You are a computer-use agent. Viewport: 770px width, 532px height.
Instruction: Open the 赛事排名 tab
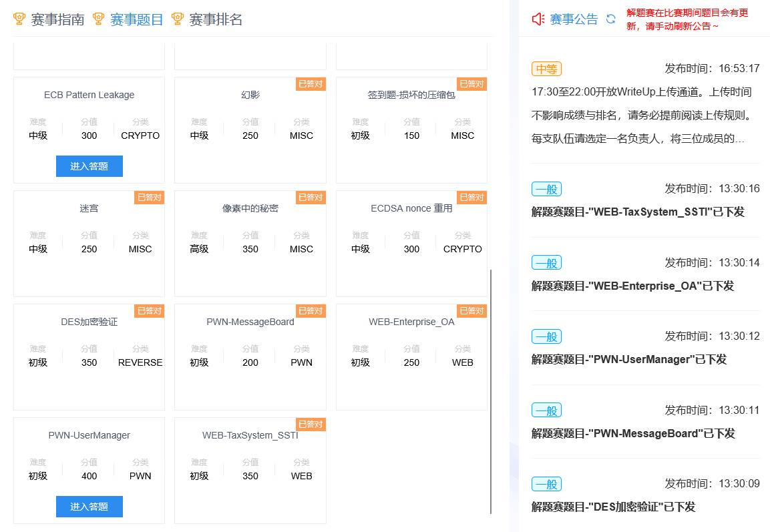[x=216, y=19]
